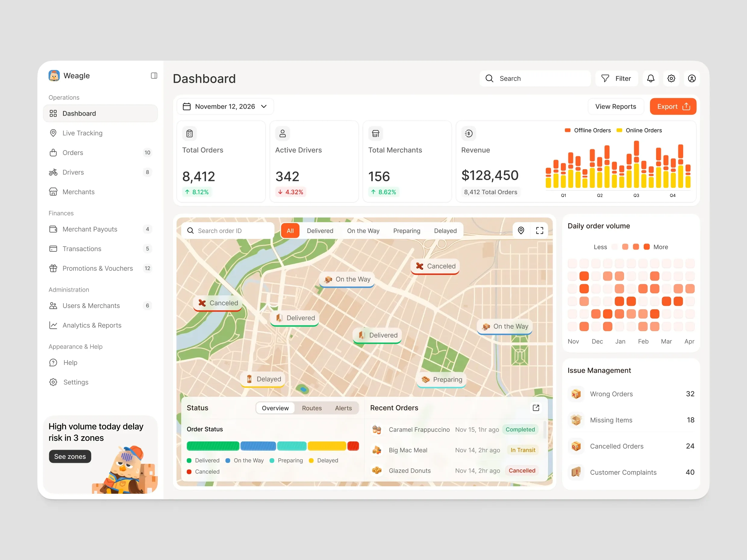The width and height of the screenshot is (747, 560).
Task: Click the Caramel Frappuccino item icon
Action: point(377,430)
